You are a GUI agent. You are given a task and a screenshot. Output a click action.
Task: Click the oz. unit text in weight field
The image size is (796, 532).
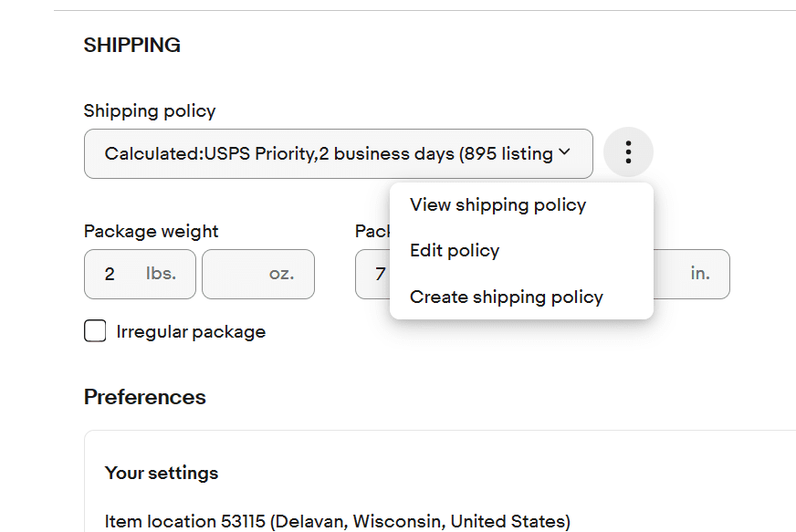coord(282,274)
